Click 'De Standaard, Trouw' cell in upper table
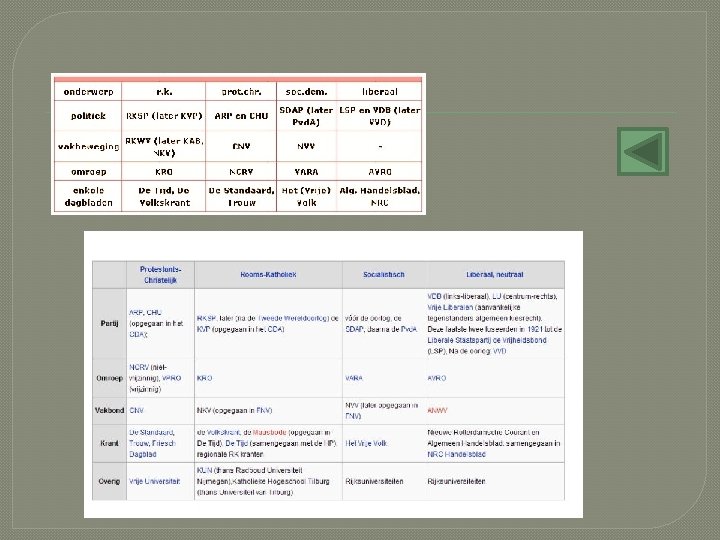 pos(241,197)
